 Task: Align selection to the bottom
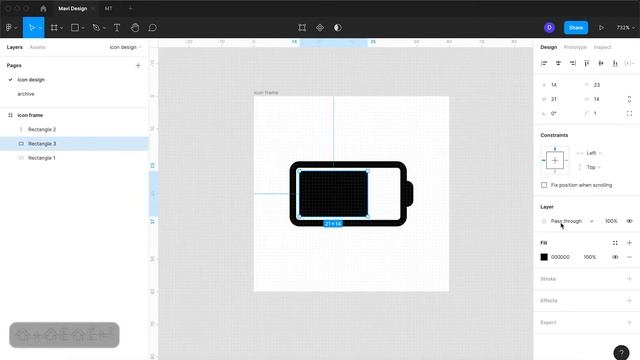[x=615, y=63]
